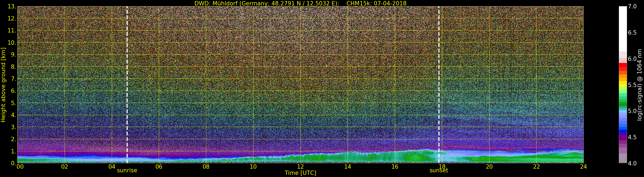
Task: Click the chart title 'DWD: Mühldorf' text
Action: [216, 3]
